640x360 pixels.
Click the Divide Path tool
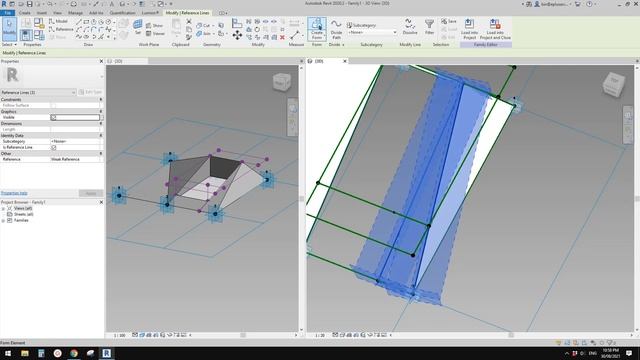pos(336,29)
